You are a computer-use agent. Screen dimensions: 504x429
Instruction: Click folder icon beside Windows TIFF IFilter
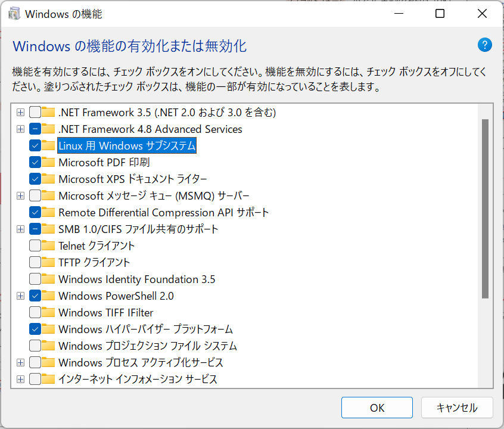click(48, 312)
